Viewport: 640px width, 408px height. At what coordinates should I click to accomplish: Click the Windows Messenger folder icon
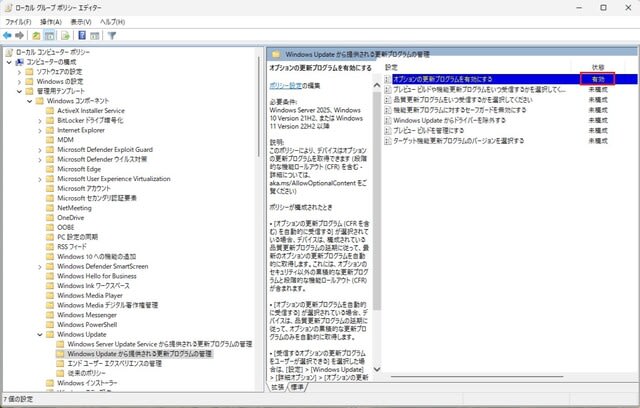click(x=50, y=315)
